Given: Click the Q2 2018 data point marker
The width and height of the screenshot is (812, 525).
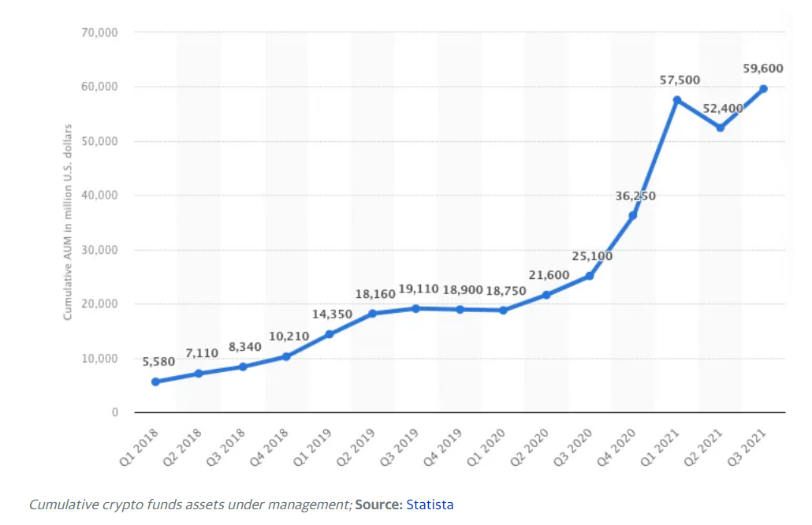Looking at the screenshot, I should (x=199, y=373).
